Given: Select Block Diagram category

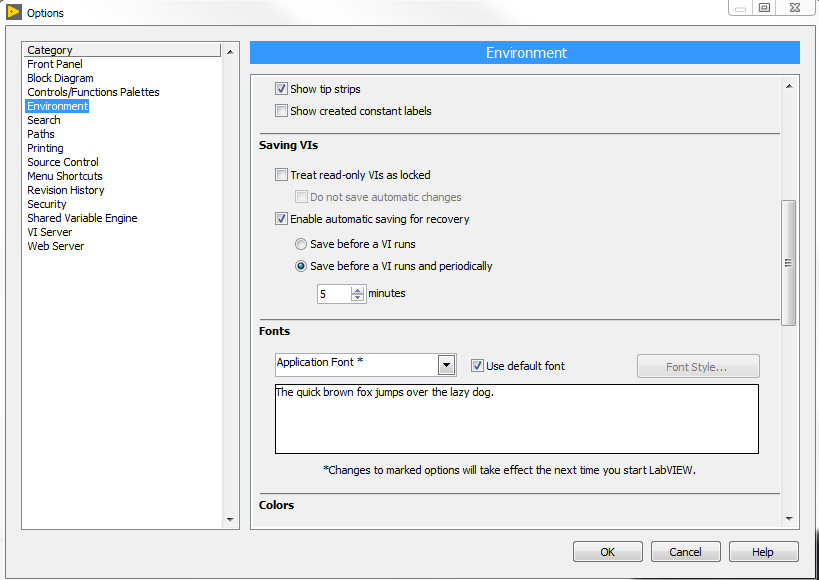Looking at the screenshot, I should point(61,78).
